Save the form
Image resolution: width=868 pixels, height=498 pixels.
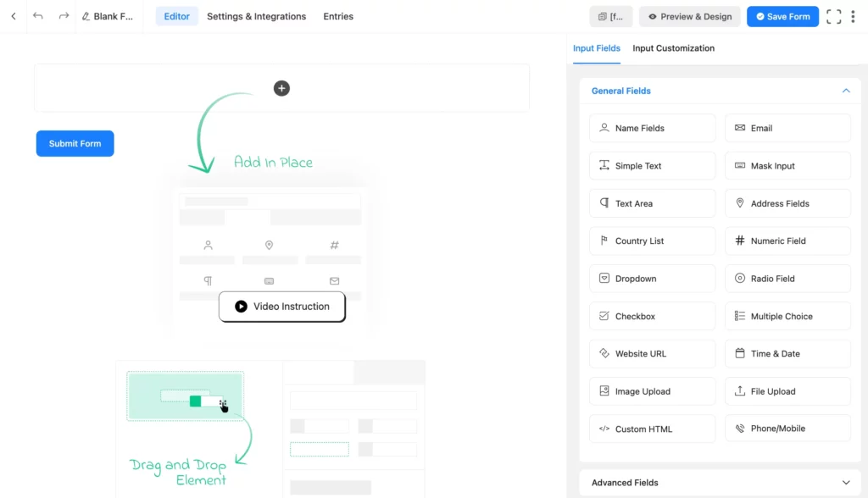click(x=782, y=17)
